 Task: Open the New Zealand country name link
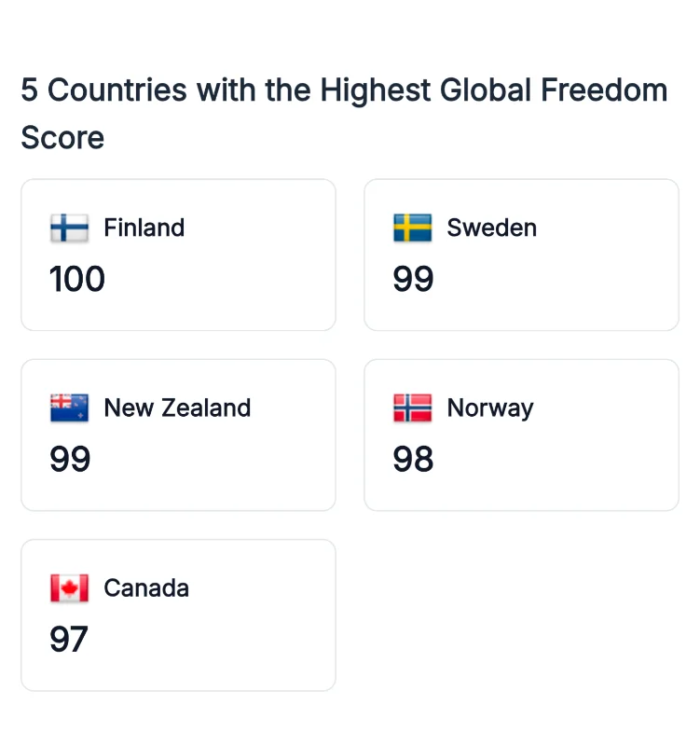pos(177,408)
